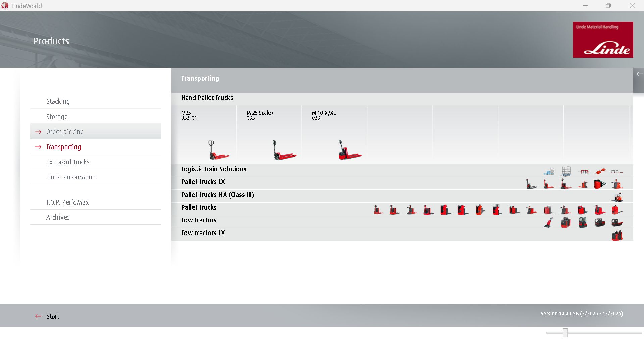644x339 pixels.
Task: Open the Order picking category
Action: 96,132
